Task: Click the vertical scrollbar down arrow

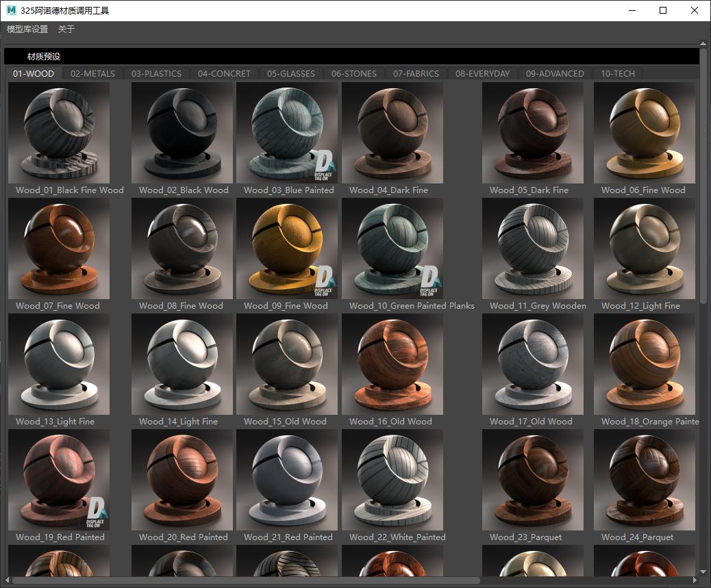Action: tap(703, 571)
